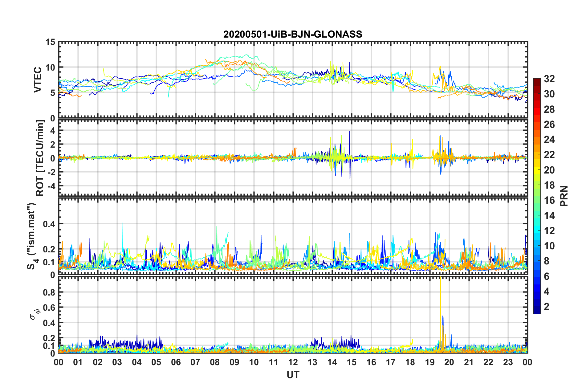Screen dimensions: 586x392
Task: Click colorbar tick label 32
Action: pos(549,79)
